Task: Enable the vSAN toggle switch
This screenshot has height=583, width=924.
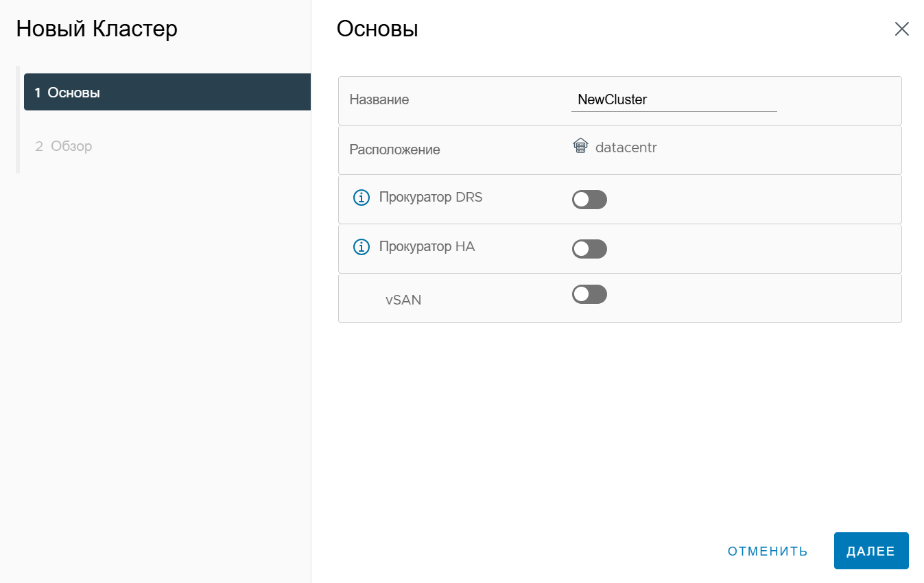Action: point(589,294)
